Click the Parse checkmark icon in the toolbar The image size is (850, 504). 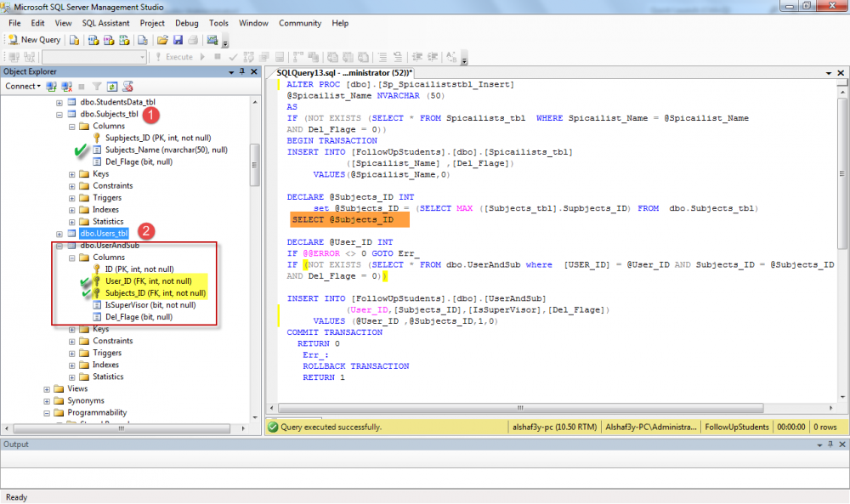233,57
